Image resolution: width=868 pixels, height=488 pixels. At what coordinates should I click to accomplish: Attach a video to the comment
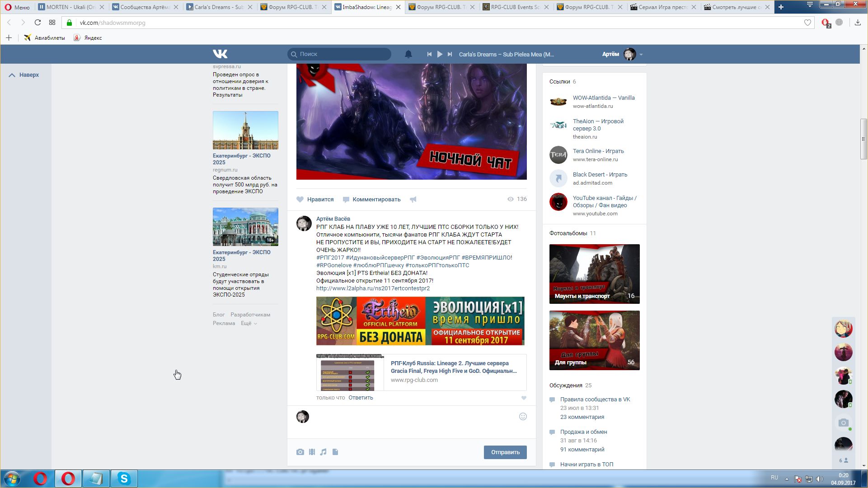[x=312, y=452]
